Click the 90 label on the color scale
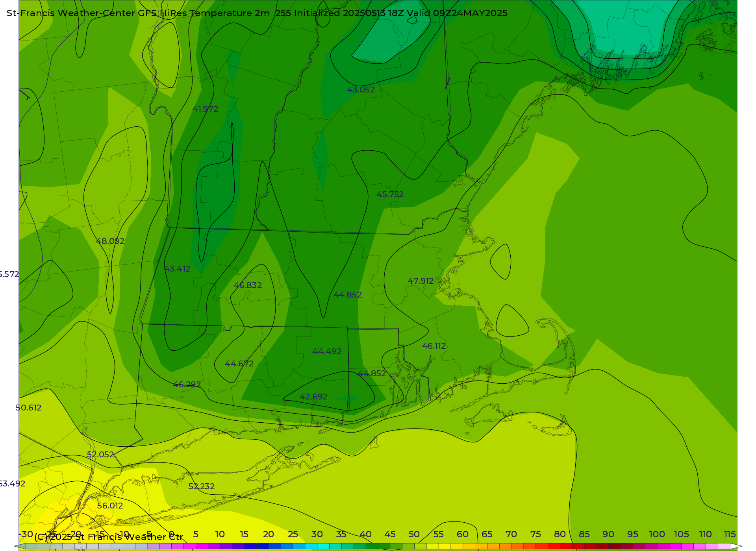Viewport: 756px width, 551px height. click(x=608, y=534)
